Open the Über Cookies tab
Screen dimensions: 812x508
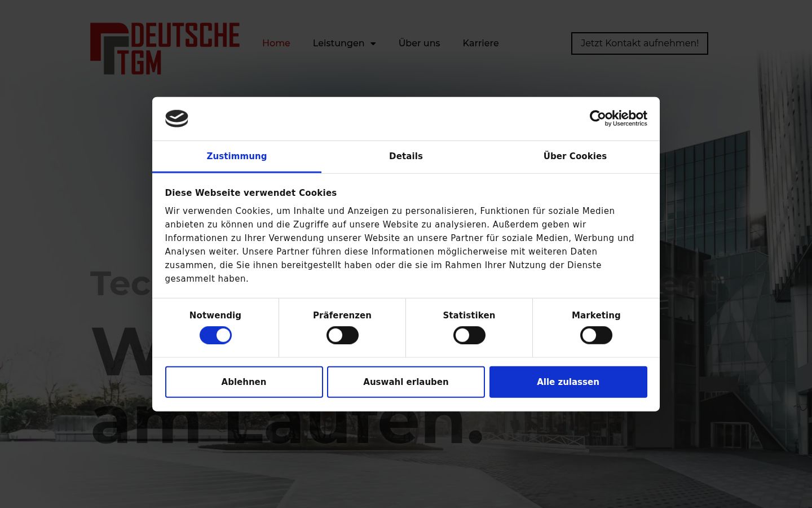point(575,156)
